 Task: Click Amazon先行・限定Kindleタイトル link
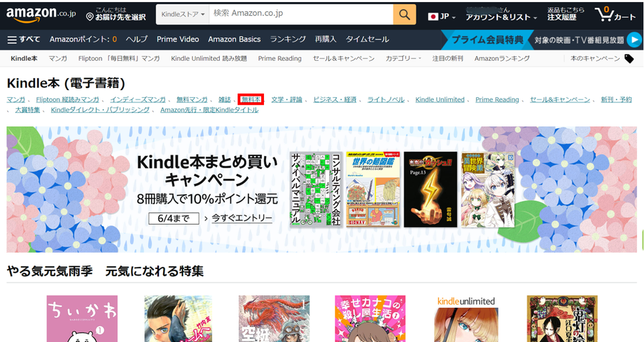coord(210,109)
